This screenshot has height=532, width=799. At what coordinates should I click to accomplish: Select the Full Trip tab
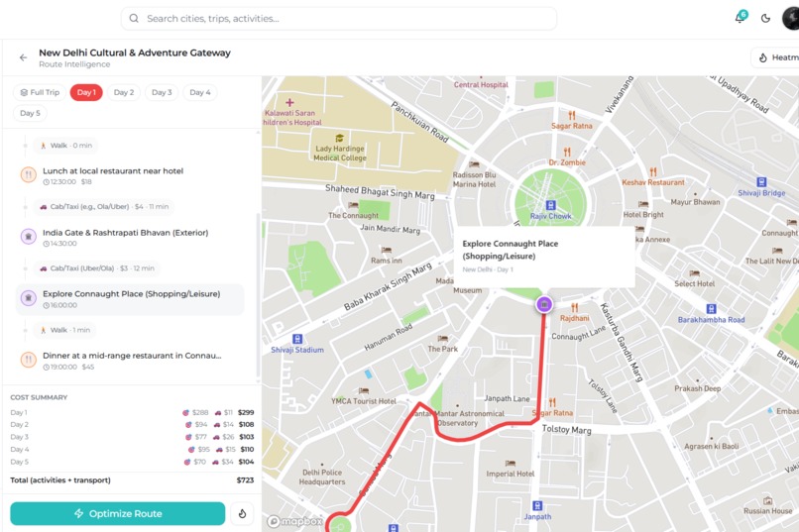(40, 92)
